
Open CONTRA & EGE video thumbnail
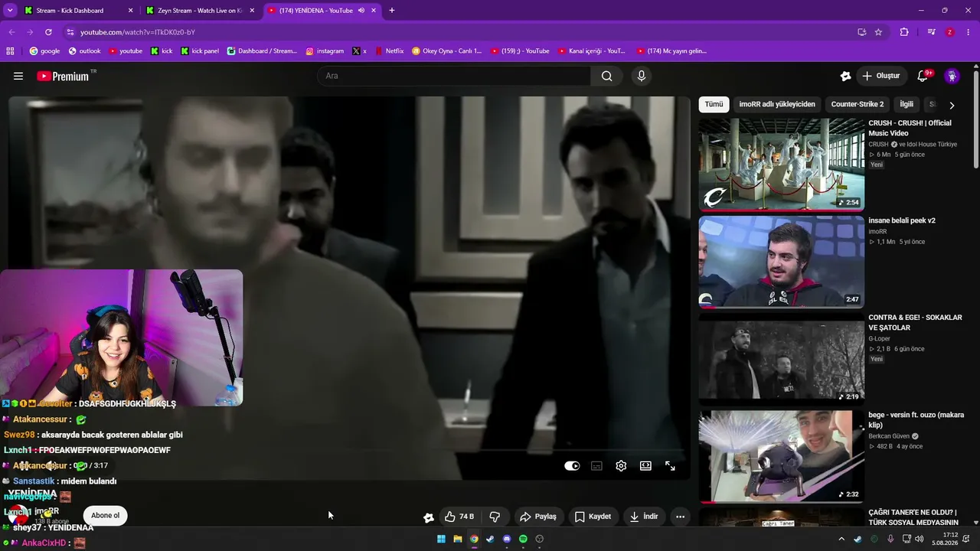(782, 359)
